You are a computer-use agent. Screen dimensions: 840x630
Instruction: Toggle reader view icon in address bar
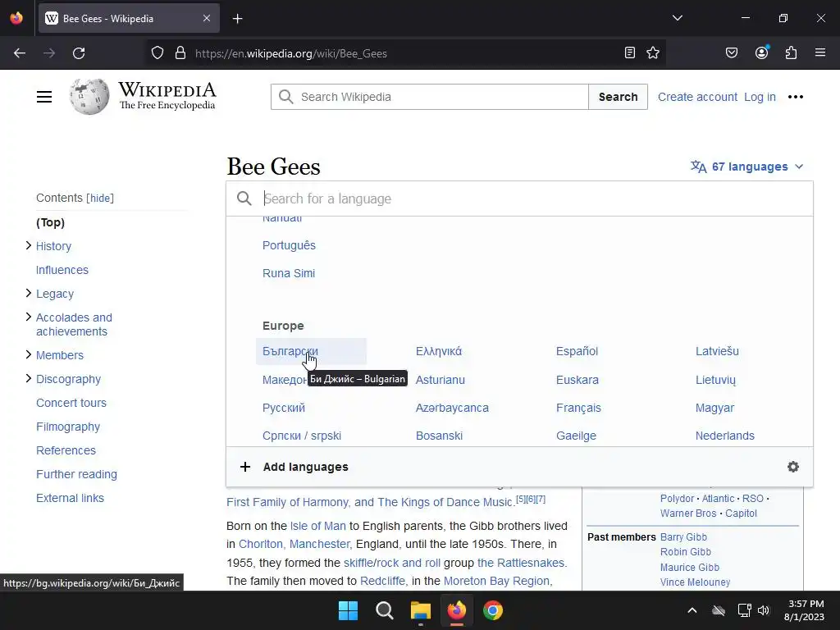(x=630, y=52)
